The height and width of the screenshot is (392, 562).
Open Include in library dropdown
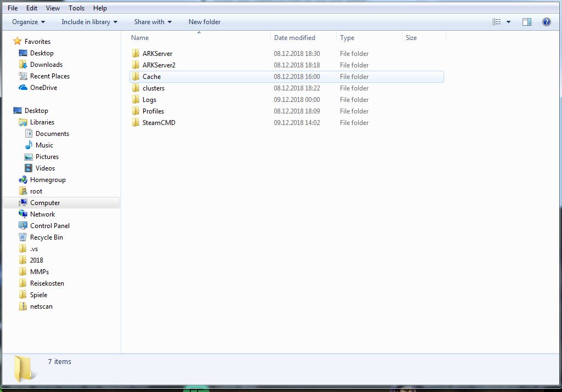coord(89,22)
